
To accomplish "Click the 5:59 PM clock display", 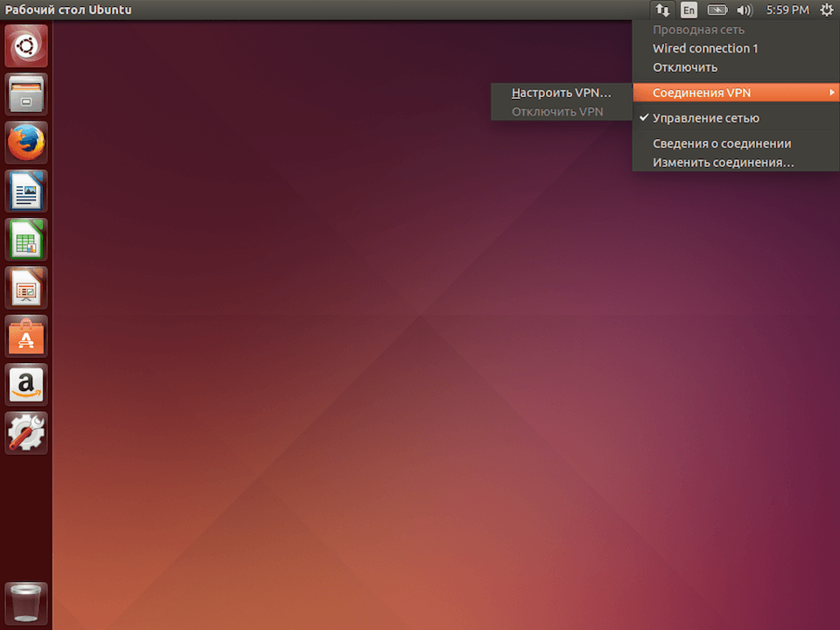I will point(787,10).
